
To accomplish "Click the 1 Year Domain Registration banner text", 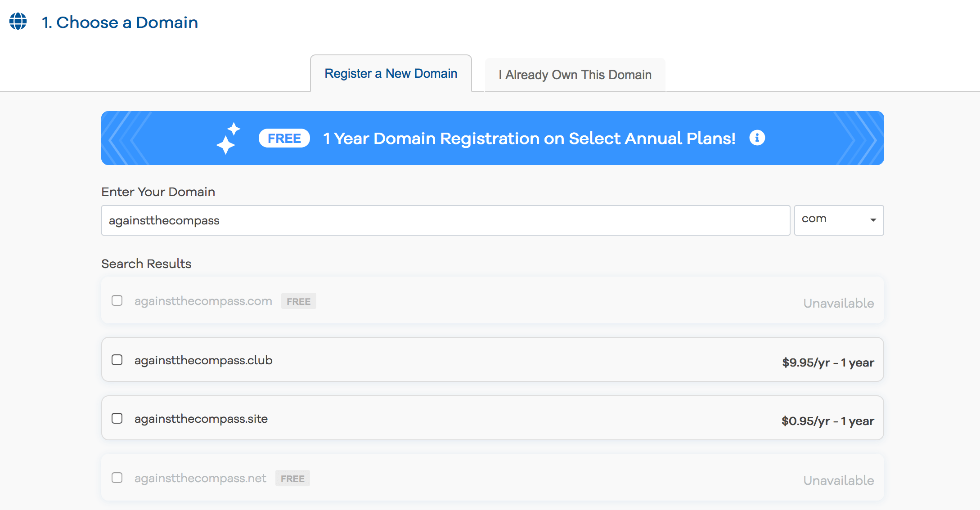I will point(529,139).
